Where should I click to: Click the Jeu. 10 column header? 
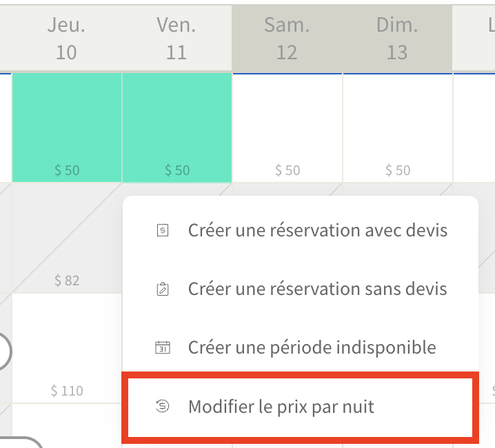[x=66, y=38]
